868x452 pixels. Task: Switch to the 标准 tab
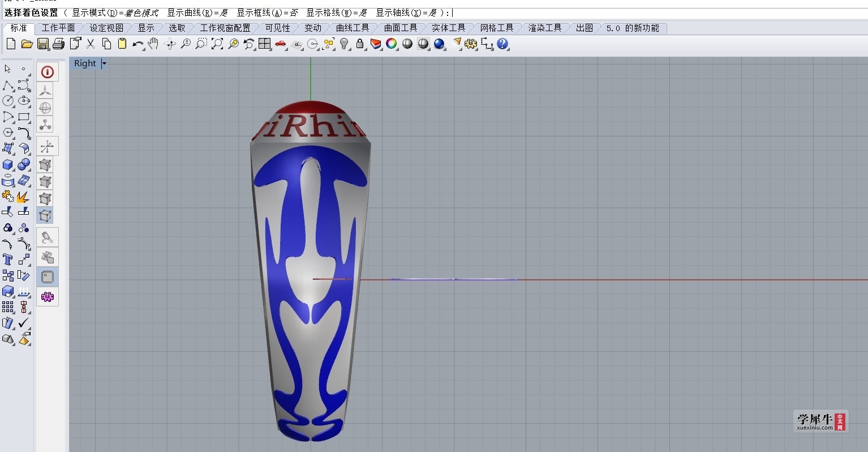[x=19, y=28]
